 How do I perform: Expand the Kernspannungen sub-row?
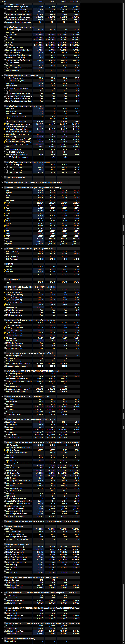pyautogui.click(x=4, y=30)
